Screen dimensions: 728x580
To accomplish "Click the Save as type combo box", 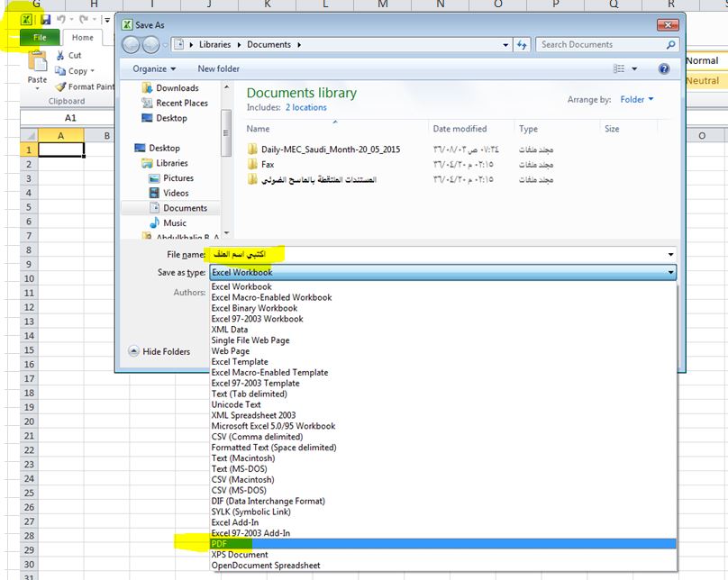I will coord(443,272).
